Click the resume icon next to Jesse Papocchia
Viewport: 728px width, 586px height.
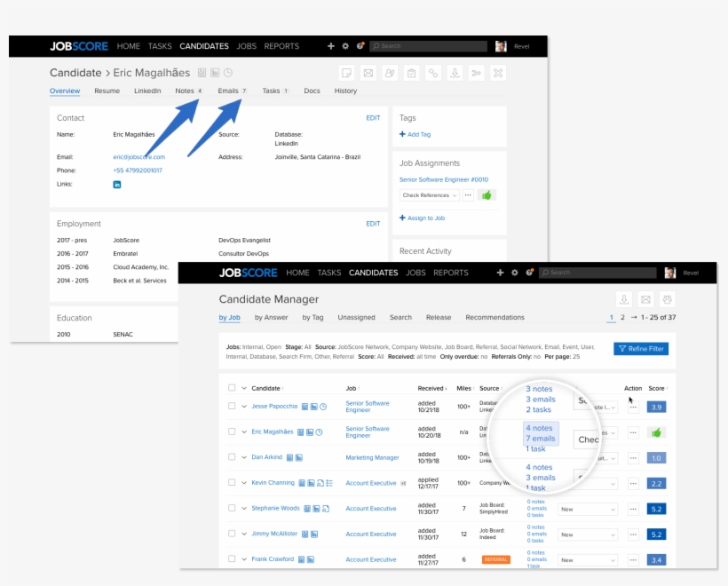pos(305,407)
